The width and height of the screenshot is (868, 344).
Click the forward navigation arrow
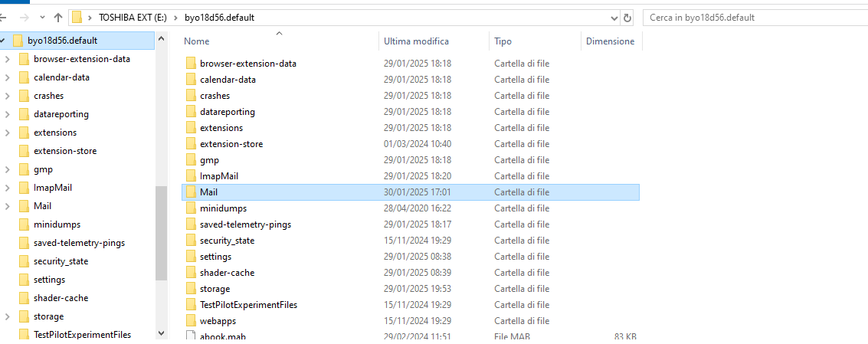(x=25, y=18)
